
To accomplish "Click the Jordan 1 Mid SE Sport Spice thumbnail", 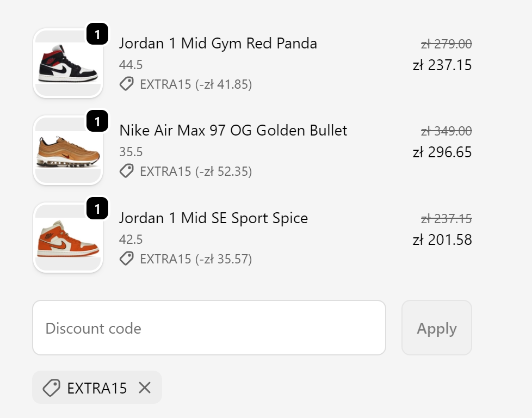I will point(68,237).
